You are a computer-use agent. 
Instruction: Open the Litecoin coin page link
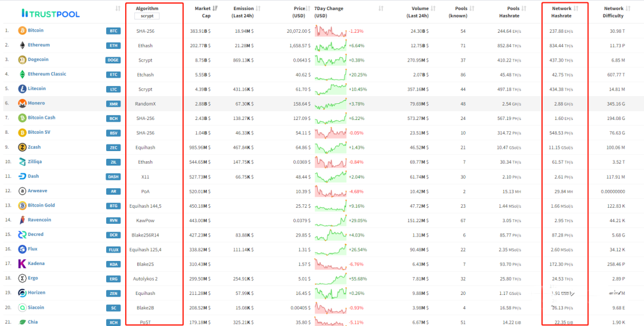(x=36, y=89)
